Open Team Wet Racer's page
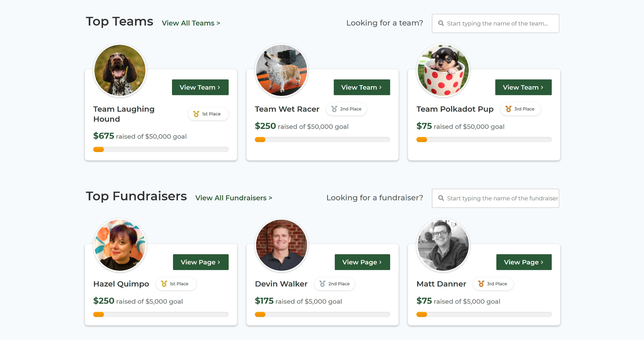 click(x=361, y=87)
